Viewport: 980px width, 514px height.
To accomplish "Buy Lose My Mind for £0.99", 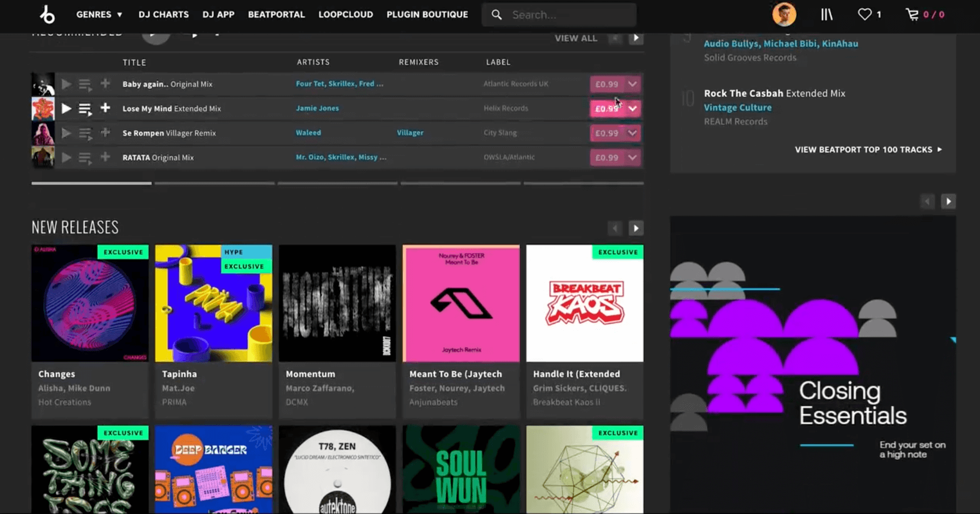I will [607, 108].
